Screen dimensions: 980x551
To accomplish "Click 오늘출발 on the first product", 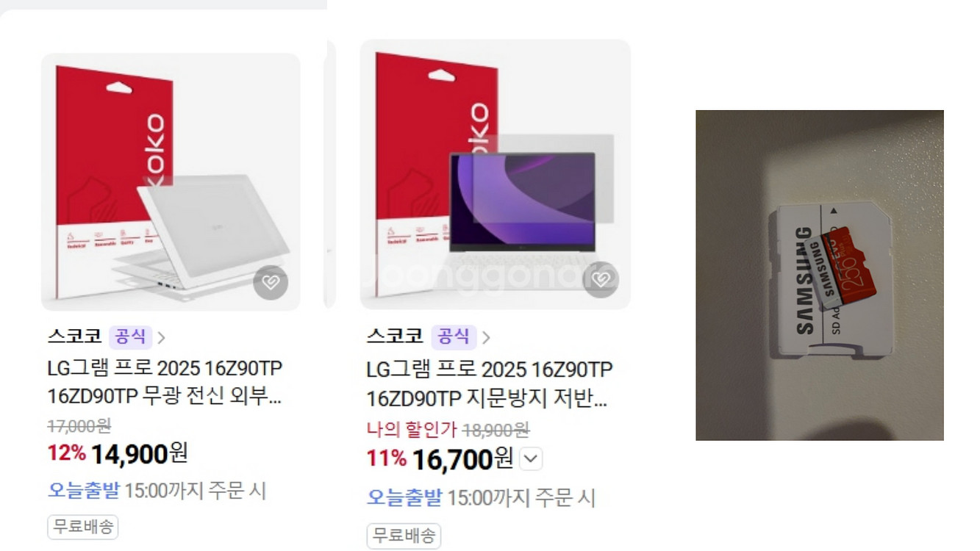I will pos(83,490).
